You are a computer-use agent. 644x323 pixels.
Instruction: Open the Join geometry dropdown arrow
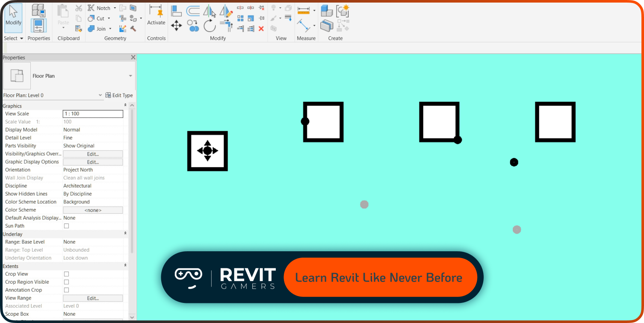[110, 29]
